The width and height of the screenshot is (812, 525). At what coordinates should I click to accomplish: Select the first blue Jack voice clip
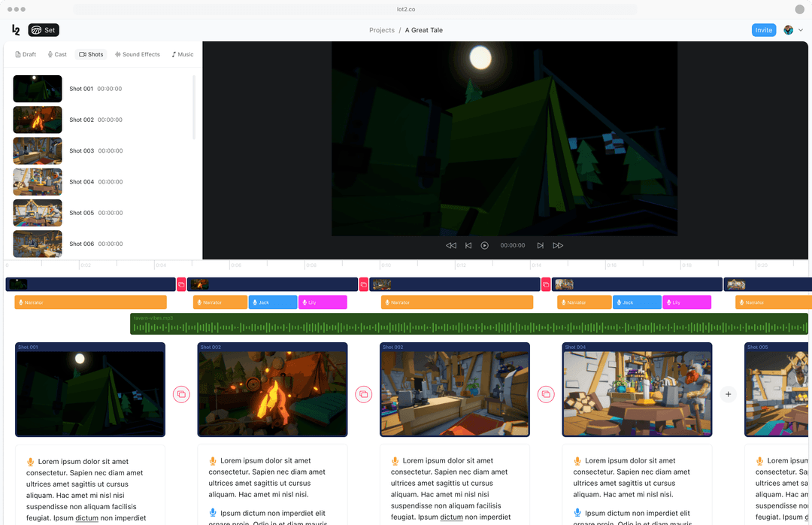pos(273,302)
